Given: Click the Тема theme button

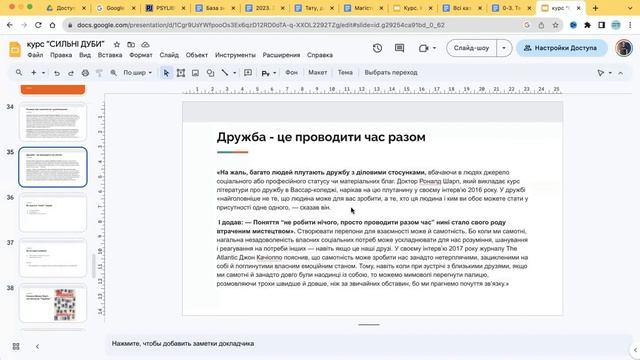Looking at the screenshot, I should click(345, 72).
